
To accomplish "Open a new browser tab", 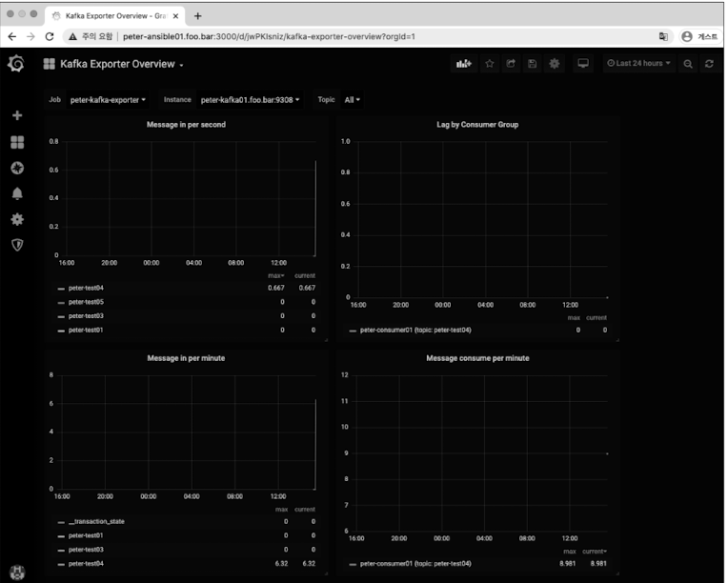I will point(198,16).
